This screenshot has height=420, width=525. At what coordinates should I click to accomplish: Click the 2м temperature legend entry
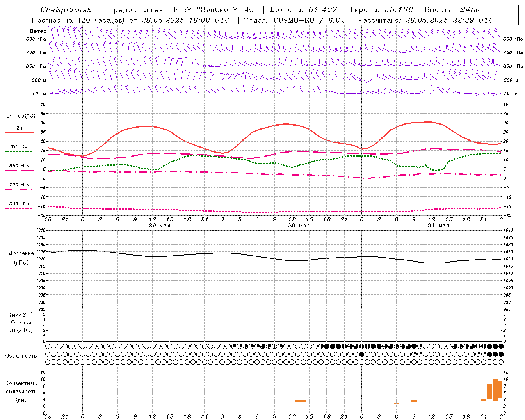pyautogui.click(x=19, y=128)
